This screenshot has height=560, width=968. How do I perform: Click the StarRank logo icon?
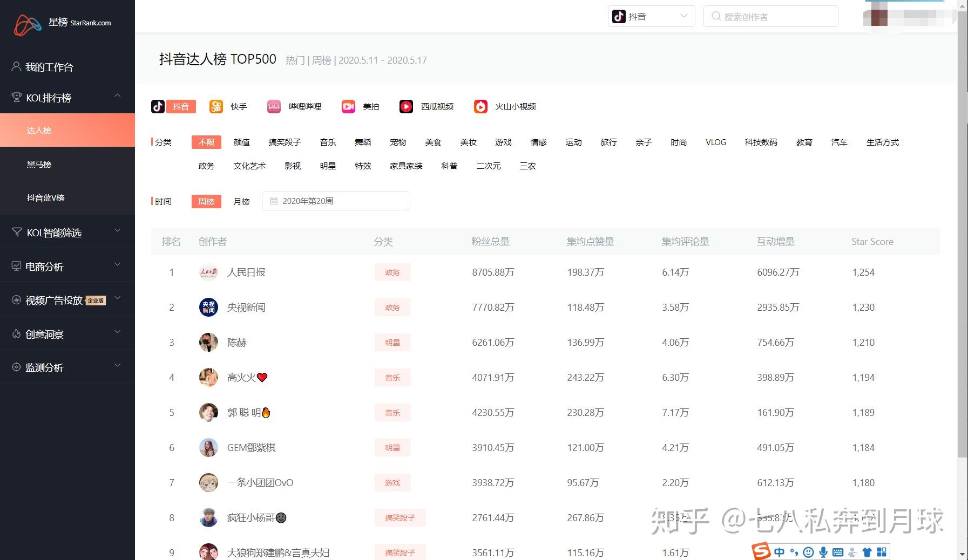point(28,24)
